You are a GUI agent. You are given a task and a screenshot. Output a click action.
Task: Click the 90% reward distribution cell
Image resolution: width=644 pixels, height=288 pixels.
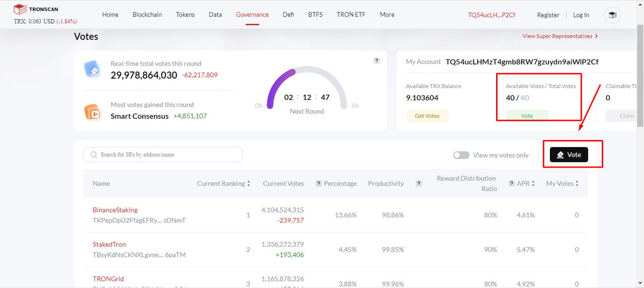[491, 249]
